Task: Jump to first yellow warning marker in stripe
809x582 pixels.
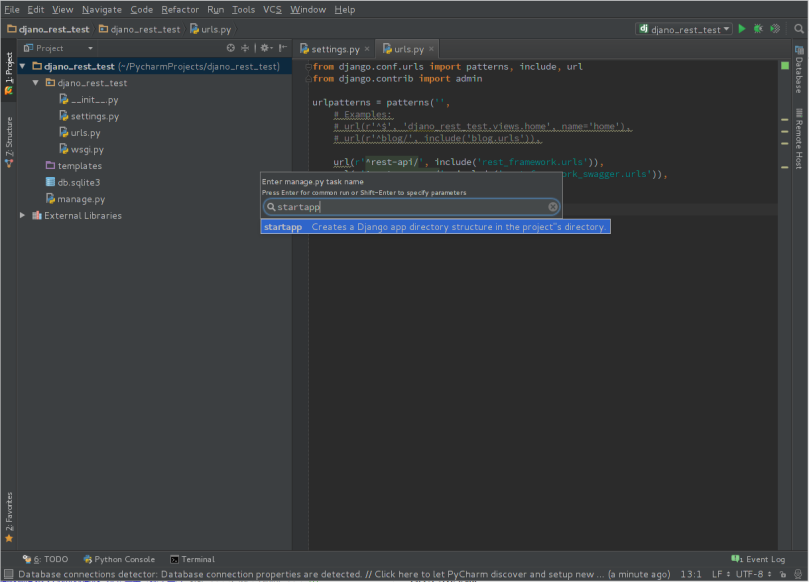Action: (784, 120)
